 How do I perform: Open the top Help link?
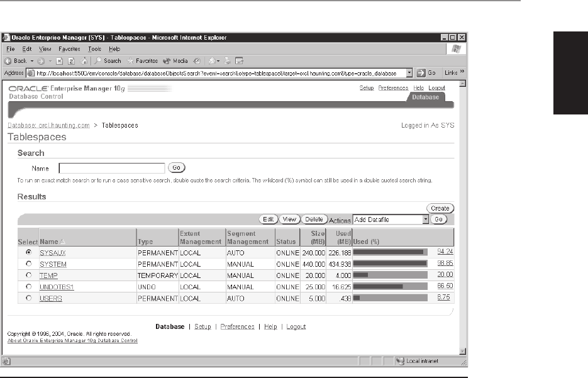point(418,88)
